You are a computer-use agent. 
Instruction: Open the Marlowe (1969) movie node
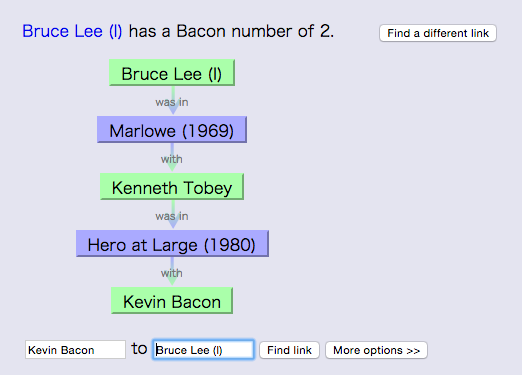pos(172,130)
